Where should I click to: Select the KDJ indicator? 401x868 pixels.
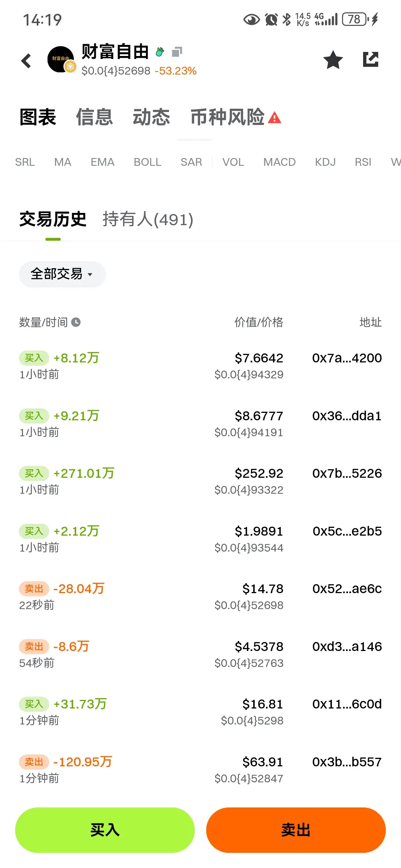(325, 162)
